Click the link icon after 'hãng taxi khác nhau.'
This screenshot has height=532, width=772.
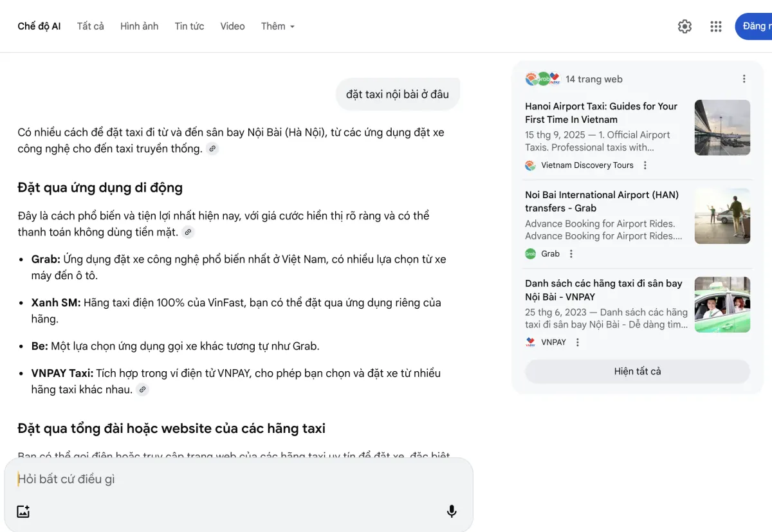coord(143,390)
